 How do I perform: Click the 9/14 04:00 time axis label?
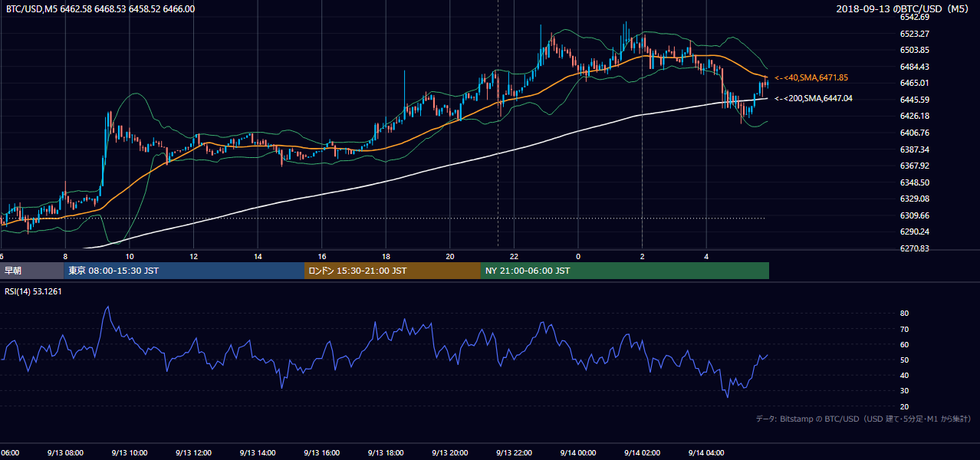tap(706, 452)
